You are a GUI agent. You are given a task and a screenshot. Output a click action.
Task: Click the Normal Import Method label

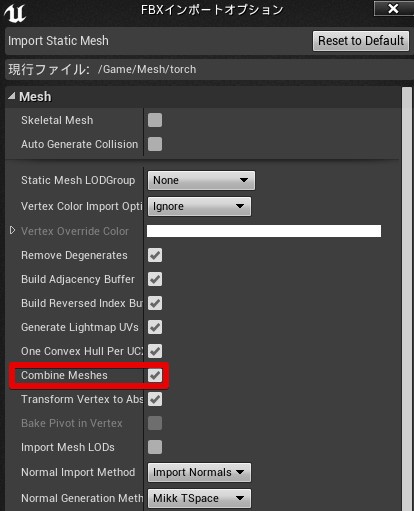tap(78, 472)
